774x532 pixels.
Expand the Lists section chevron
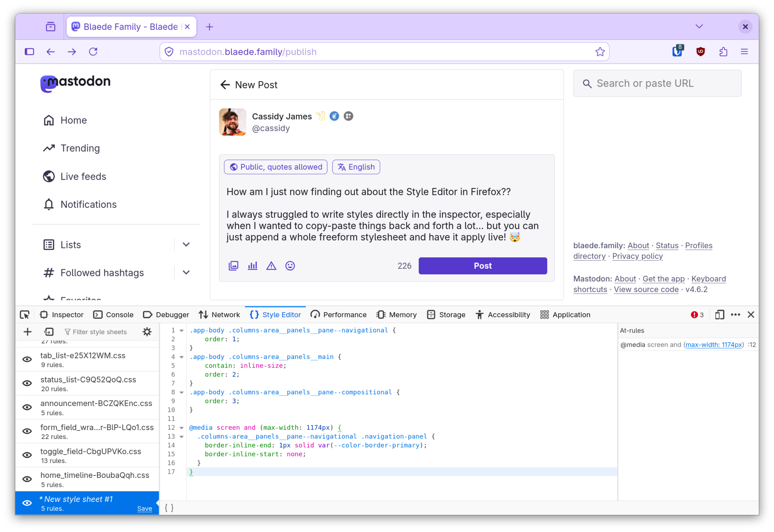pyautogui.click(x=186, y=245)
